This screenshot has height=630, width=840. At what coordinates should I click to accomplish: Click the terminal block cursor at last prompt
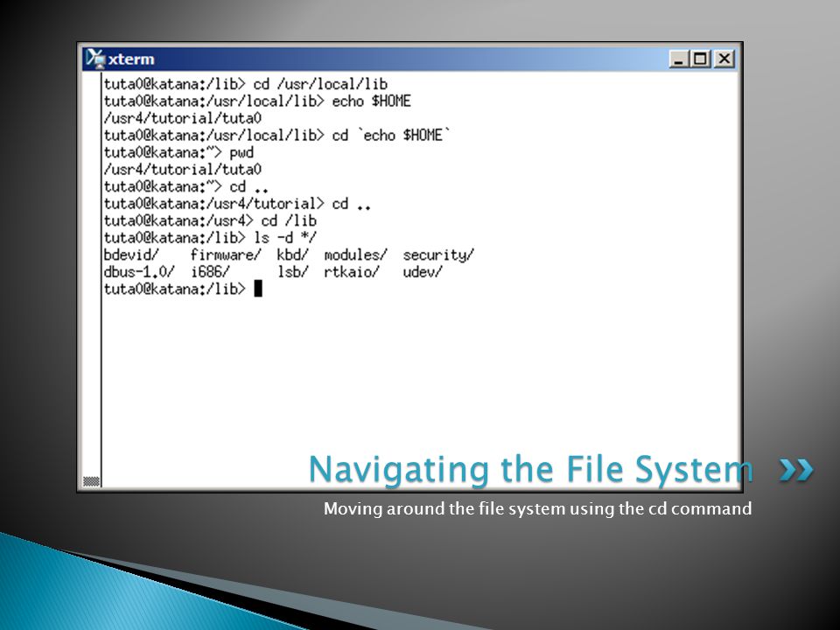click(x=257, y=289)
